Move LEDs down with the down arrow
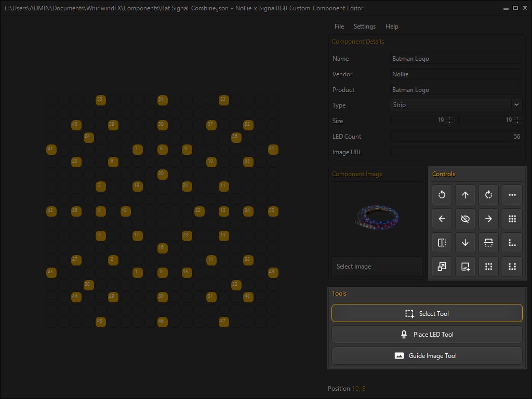 pos(465,243)
